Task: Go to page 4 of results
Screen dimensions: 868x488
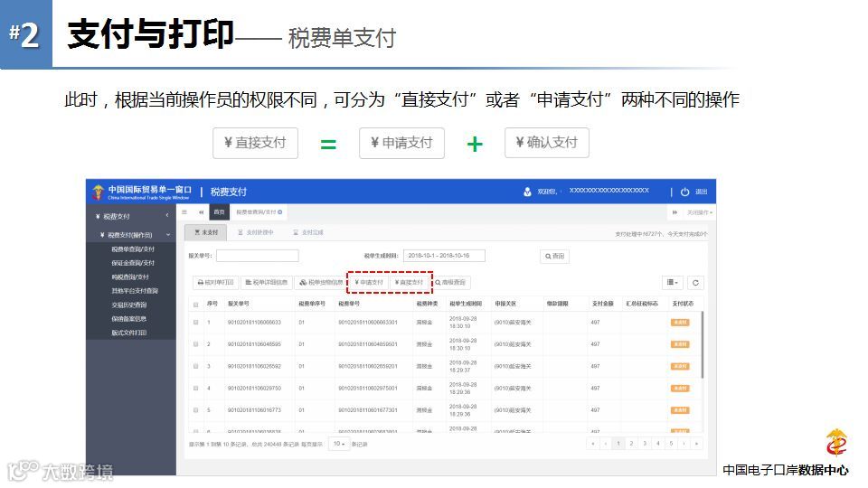Action: point(657,444)
